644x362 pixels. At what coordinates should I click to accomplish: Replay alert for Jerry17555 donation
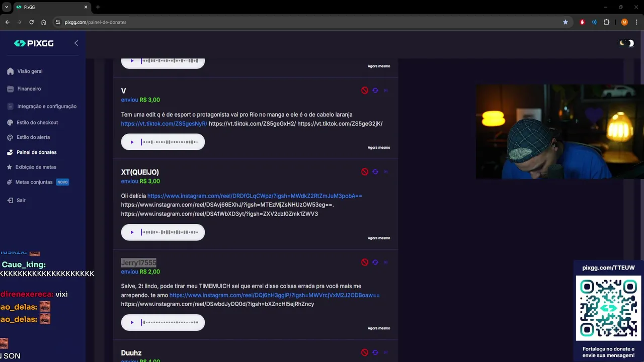[375, 262]
